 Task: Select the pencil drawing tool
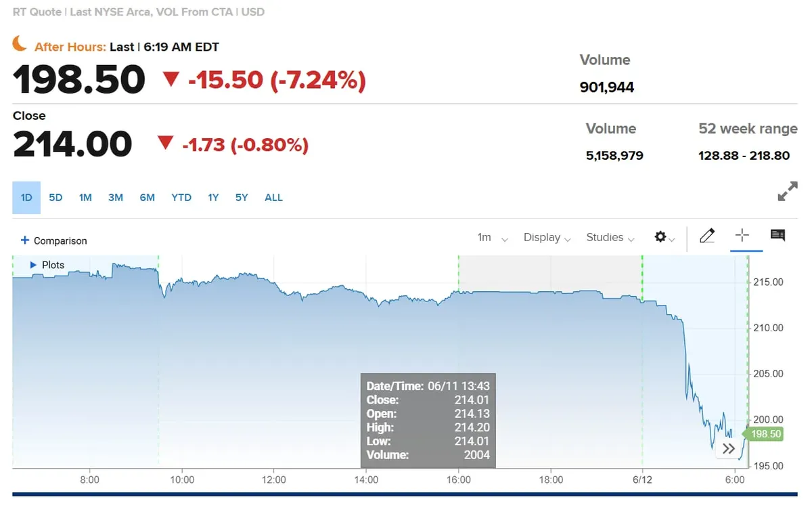707,236
